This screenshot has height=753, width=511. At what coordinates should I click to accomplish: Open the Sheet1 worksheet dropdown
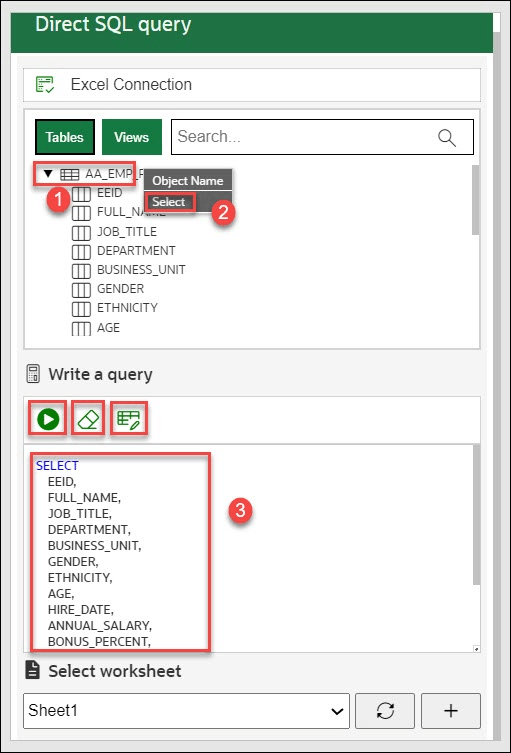186,711
